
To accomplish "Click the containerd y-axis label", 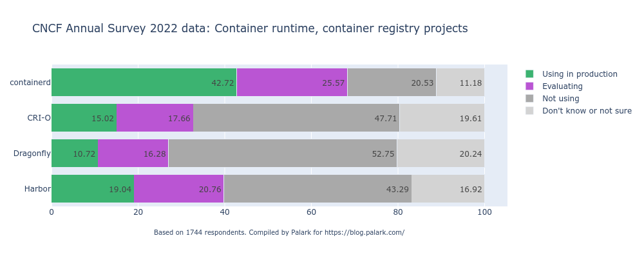I will click(30, 83).
